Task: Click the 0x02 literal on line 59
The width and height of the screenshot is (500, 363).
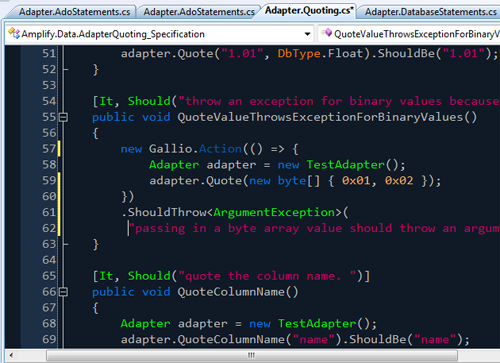Action: 399,181
